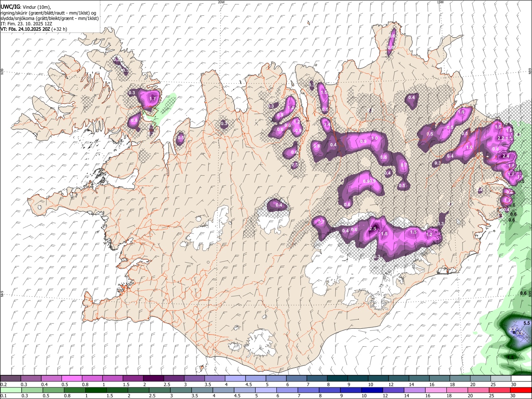Select the navy blue 10–12 rain legend swatch
The image size is (532, 399).
[x=372, y=390]
